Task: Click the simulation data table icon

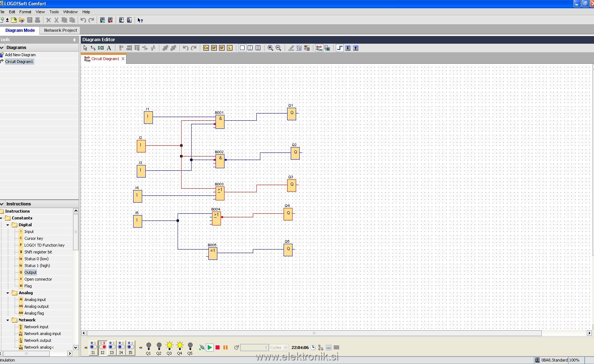Action: tap(328, 348)
